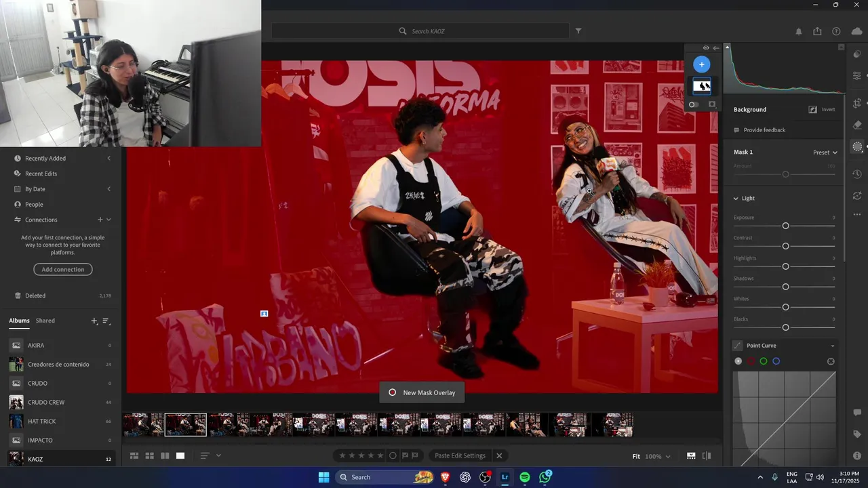Screen dimensions: 868x488
Task: Select the green curve channel
Action: coord(764,361)
